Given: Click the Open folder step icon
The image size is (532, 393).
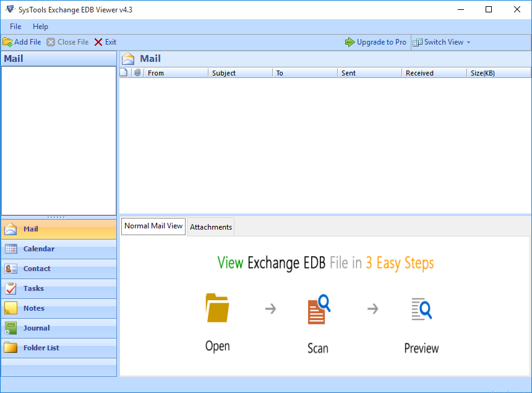Looking at the screenshot, I should (x=218, y=308).
